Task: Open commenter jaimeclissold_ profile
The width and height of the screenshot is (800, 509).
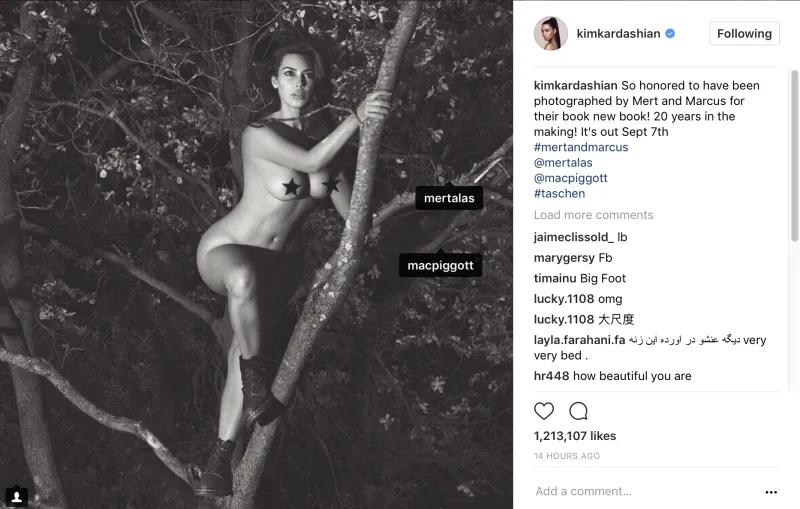Action: [573, 237]
